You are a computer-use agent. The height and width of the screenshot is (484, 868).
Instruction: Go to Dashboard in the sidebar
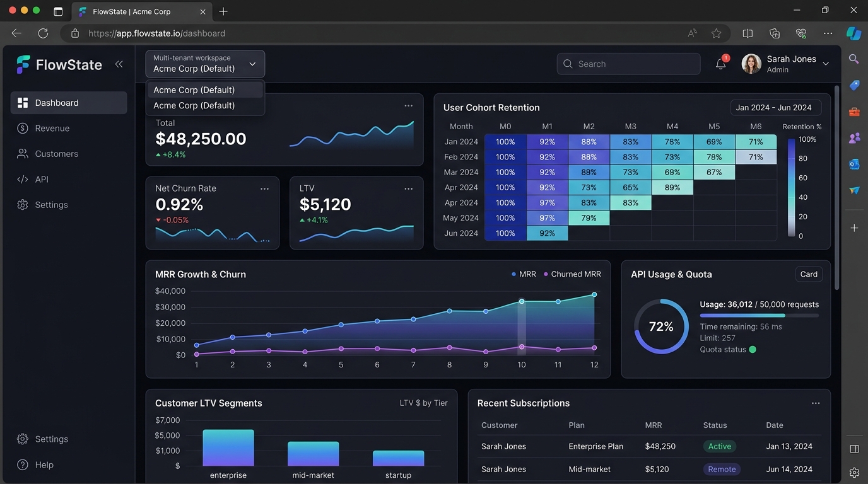69,103
